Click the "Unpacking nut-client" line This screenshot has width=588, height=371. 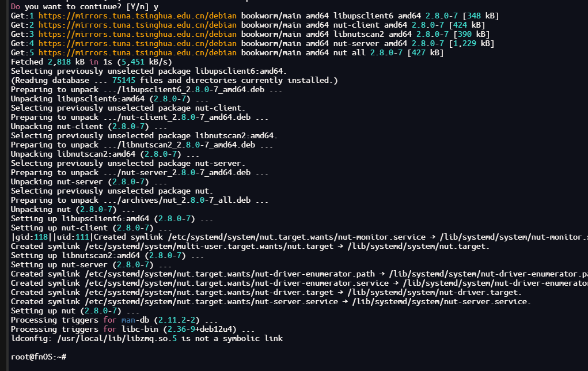click(89, 126)
